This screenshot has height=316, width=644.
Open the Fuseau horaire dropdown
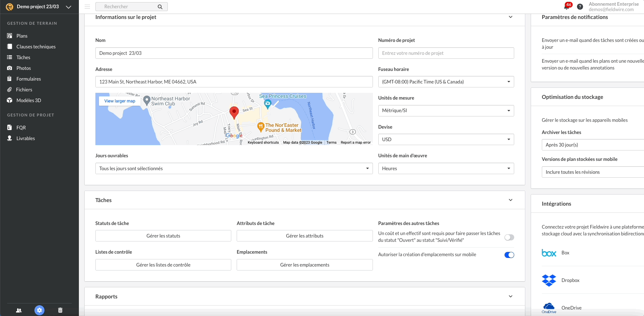446,82
